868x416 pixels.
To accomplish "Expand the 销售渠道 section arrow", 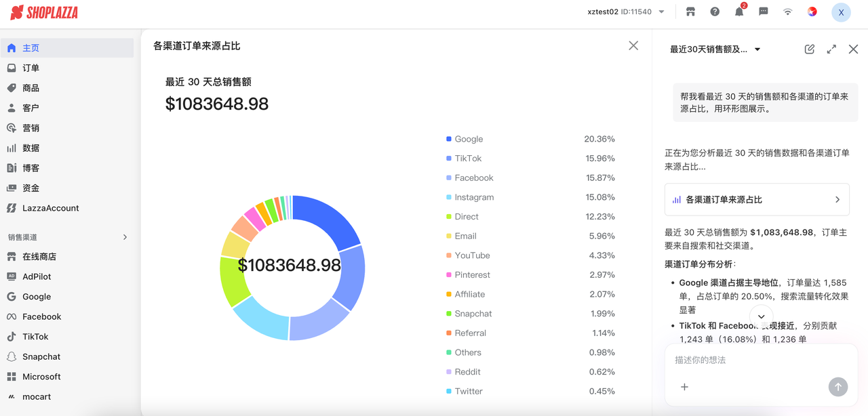I will pyautogui.click(x=125, y=237).
